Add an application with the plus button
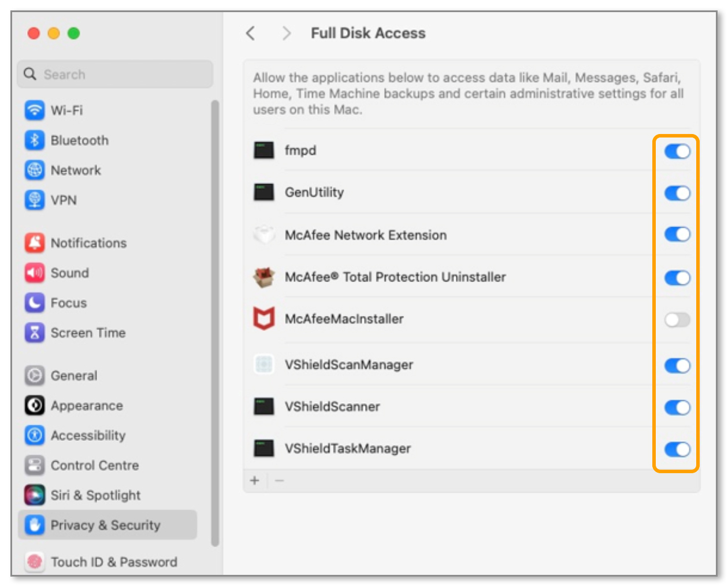The height and width of the screenshot is (587, 728). (x=255, y=481)
